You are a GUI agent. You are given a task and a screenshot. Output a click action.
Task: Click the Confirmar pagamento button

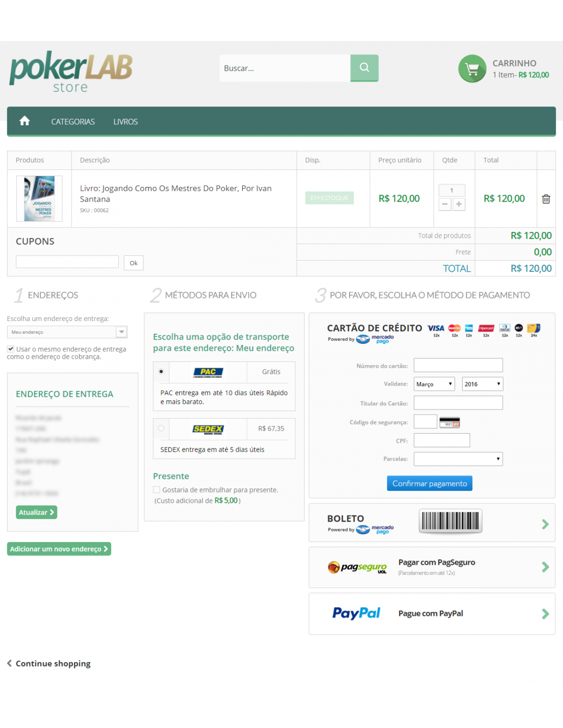click(x=429, y=483)
